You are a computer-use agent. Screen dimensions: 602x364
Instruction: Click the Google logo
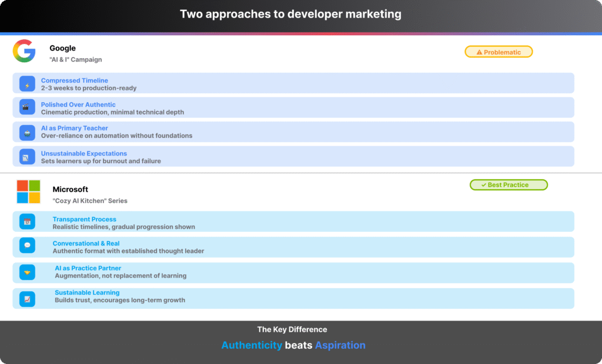[x=24, y=51]
